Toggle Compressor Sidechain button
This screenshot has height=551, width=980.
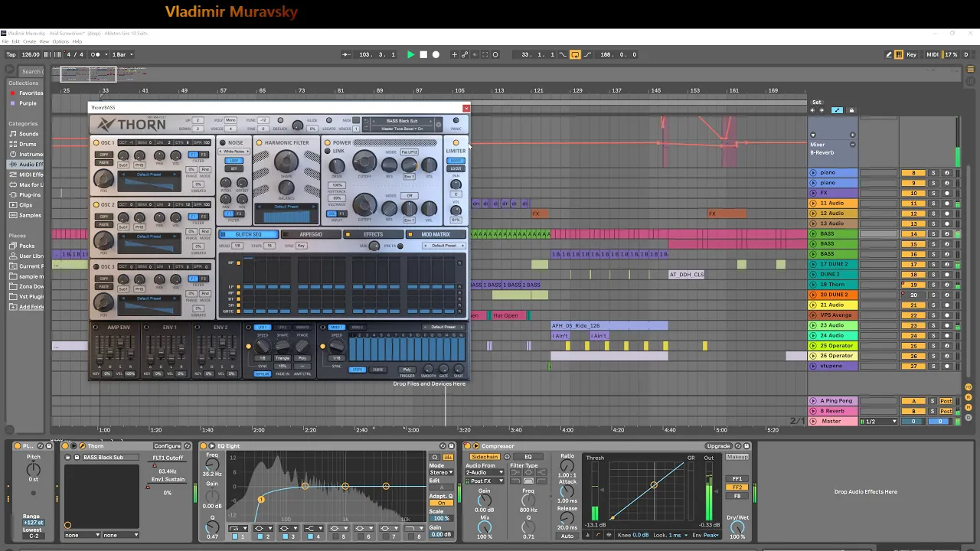tap(484, 457)
